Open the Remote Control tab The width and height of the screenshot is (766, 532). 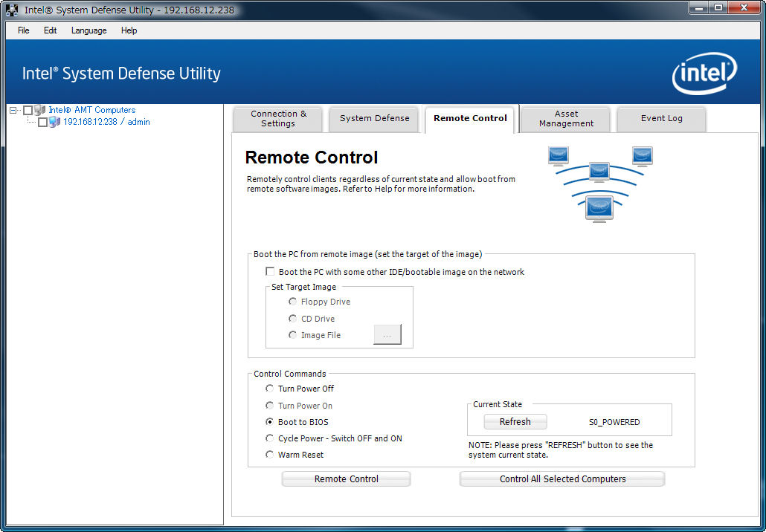click(470, 119)
